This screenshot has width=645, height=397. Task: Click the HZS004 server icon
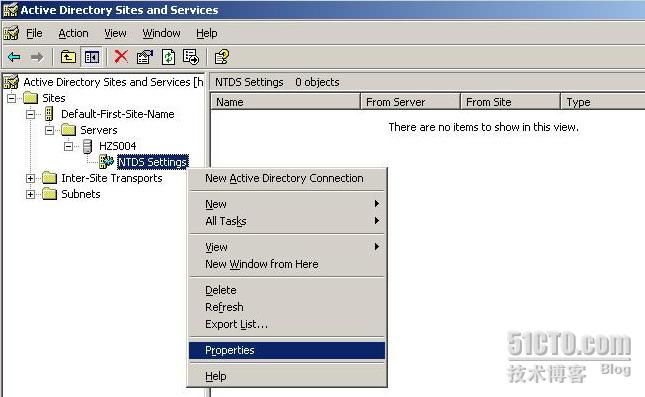pyautogui.click(x=87, y=146)
